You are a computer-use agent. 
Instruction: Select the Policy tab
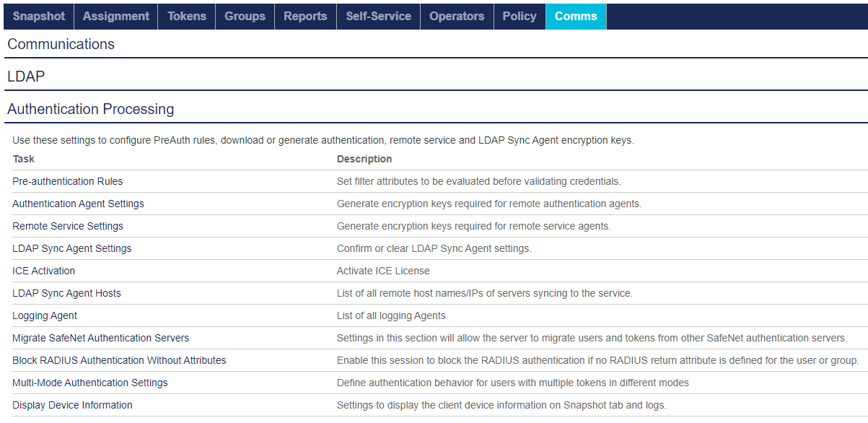[x=520, y=16]
